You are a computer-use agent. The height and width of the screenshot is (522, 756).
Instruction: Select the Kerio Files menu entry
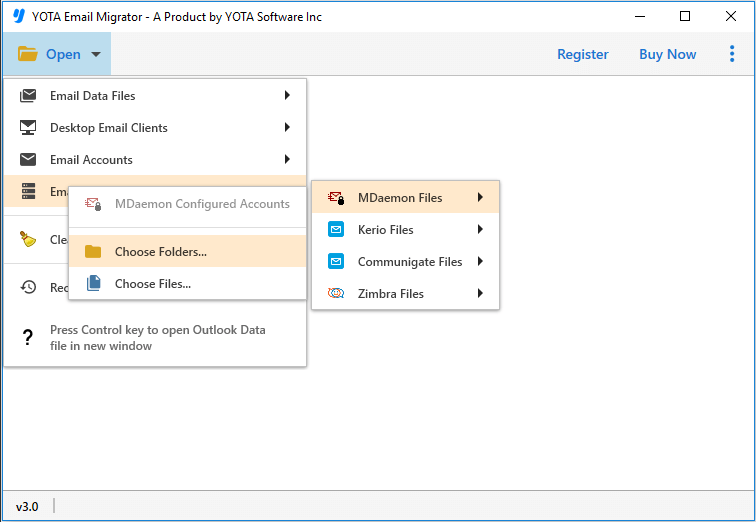405,229
